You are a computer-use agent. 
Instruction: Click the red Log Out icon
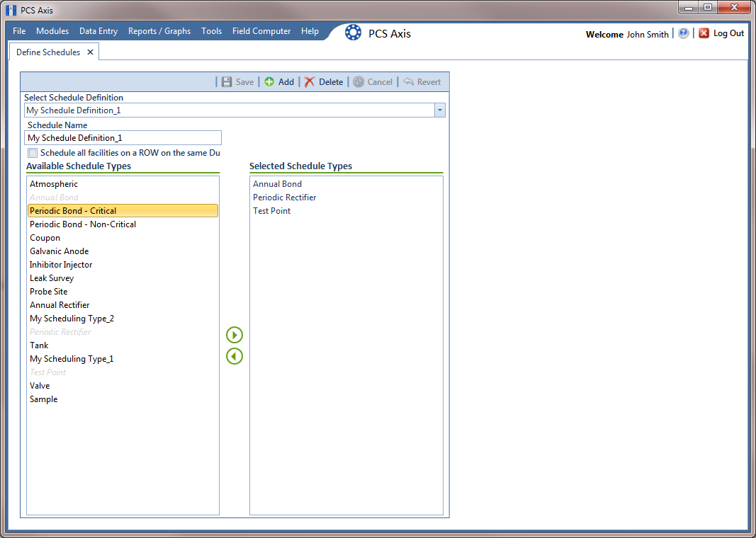click(x=704, y=33)
